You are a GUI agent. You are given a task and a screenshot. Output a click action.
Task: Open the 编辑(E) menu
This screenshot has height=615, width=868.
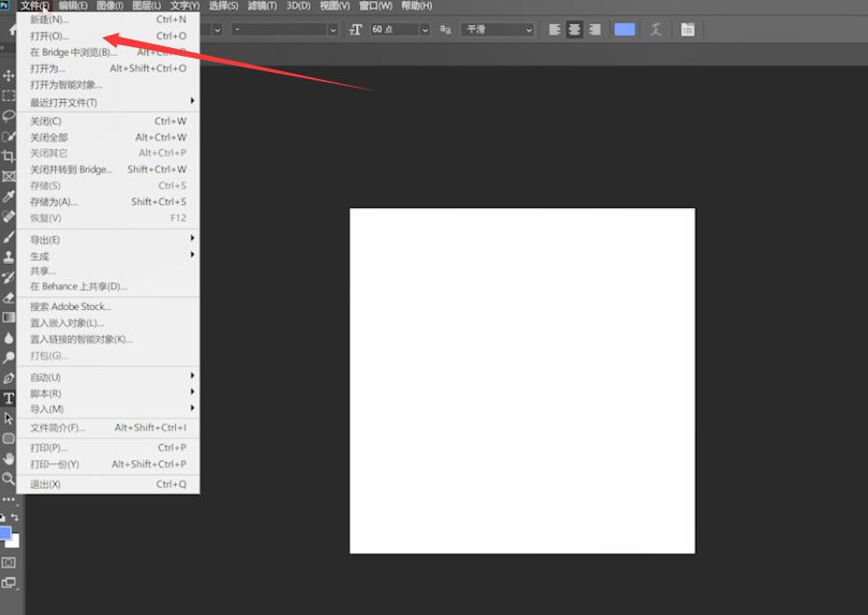tap(73, 6)
